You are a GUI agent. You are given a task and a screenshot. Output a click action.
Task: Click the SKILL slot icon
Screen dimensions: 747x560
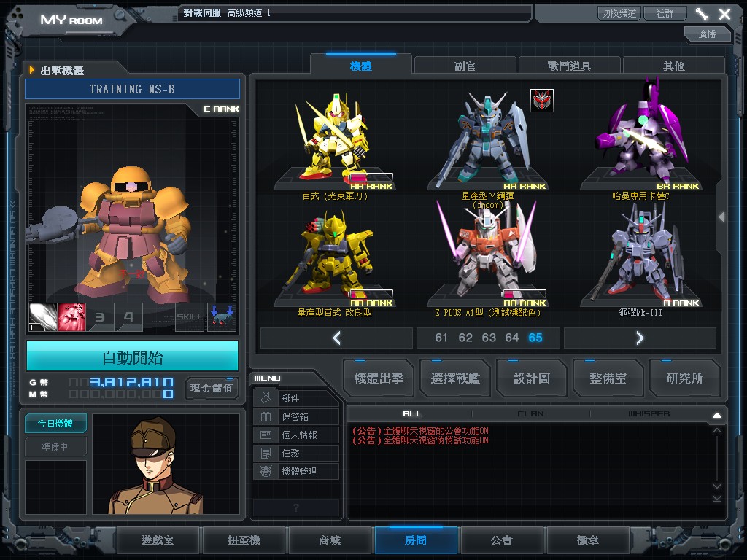click(x=190, y=317)
